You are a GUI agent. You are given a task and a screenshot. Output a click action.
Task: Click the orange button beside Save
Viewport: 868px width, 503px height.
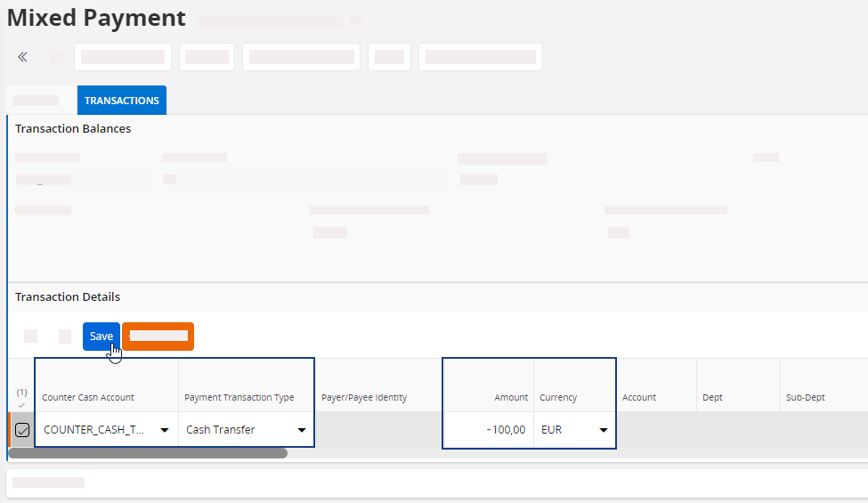pos(158,337)
